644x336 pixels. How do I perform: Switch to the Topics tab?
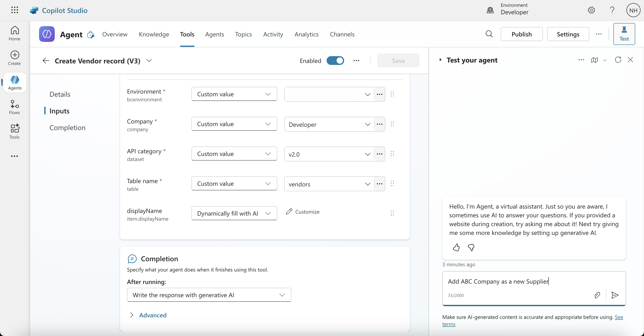tap(243, 34)
